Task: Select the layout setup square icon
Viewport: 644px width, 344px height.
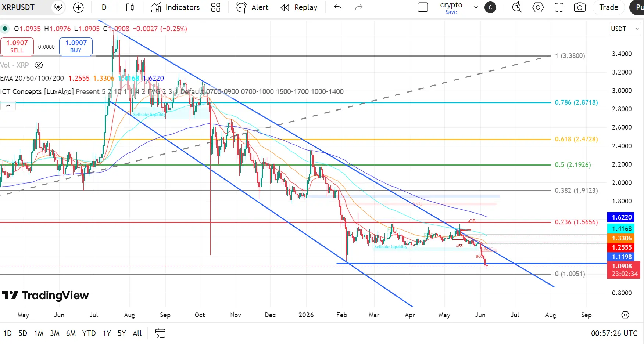Action: [423, 7]
